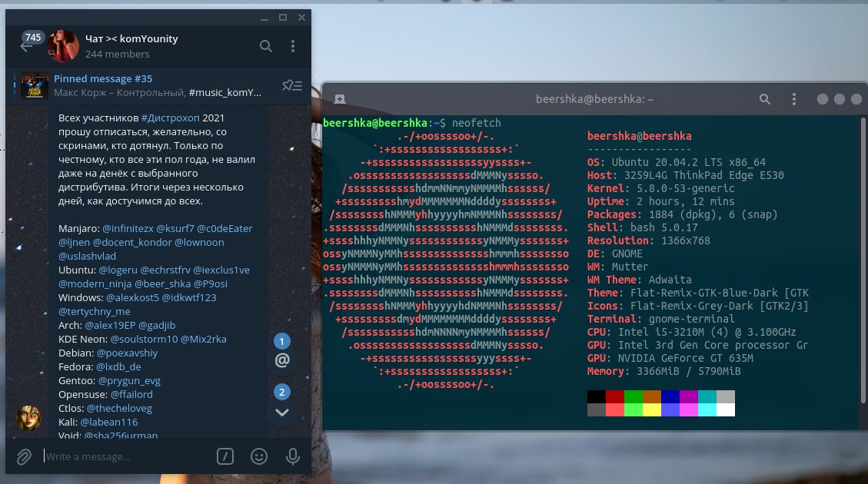Open mention @thecheloveg
This screenshot has width=868, height=484.
[120, 408]
